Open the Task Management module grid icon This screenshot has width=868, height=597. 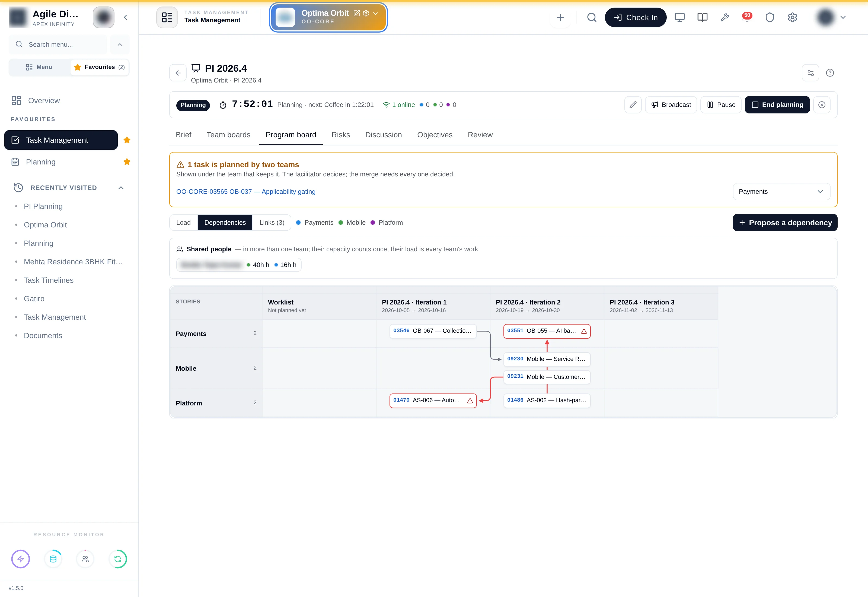pyautogui.click(x=167, y=17)
